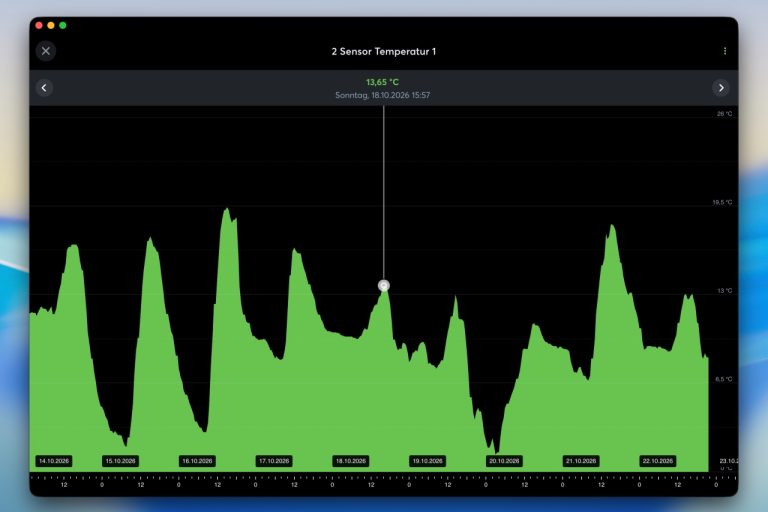Select the 14.10.2026 date label
The width and height of the screenshot is (768, 512).
pos(54,461)
